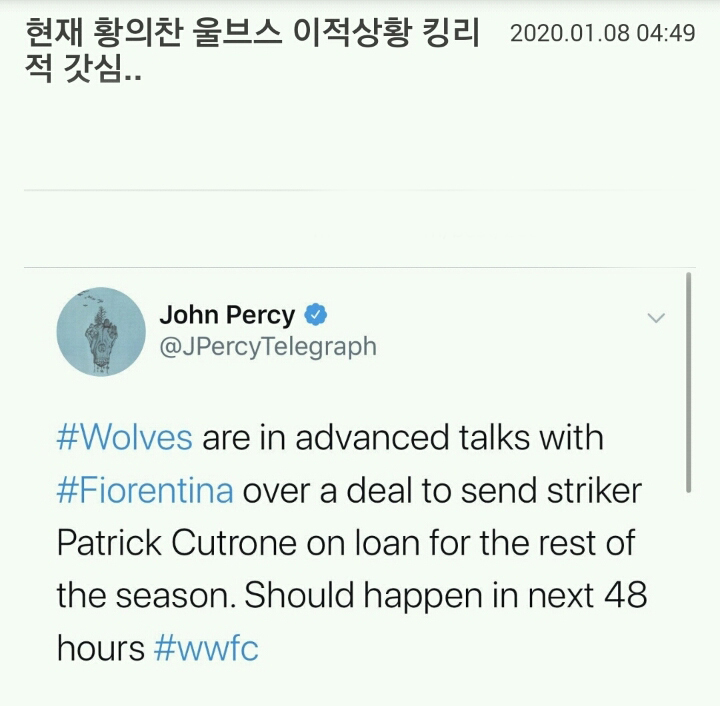Click the tweet text mentioning Patrick Cutrone
This screenshot has width=720, height=706.
[352, 543]
